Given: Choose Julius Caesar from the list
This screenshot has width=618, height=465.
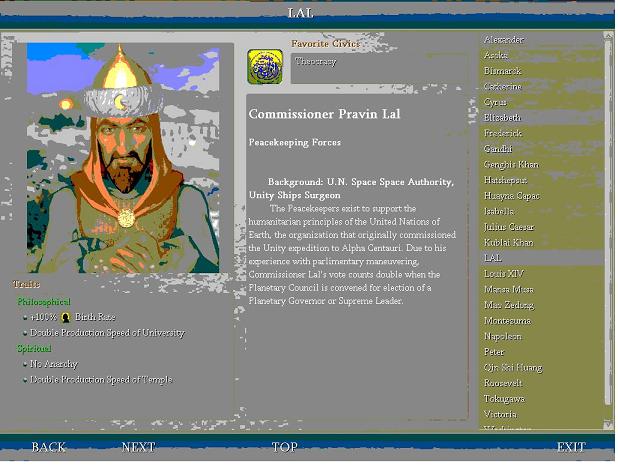Looking at the screenshot, I should tap(509, 227).
